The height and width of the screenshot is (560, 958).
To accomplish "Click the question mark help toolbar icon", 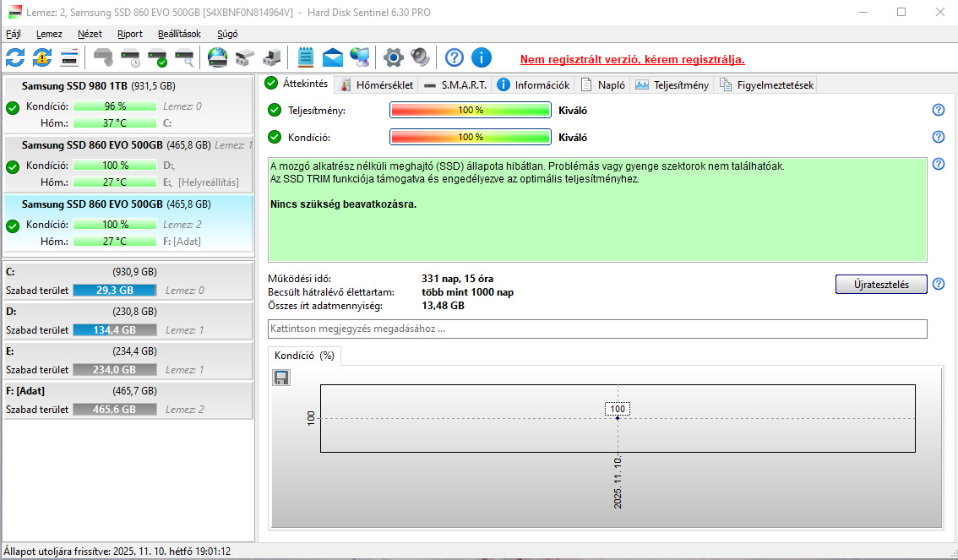I will click(454, 58).
